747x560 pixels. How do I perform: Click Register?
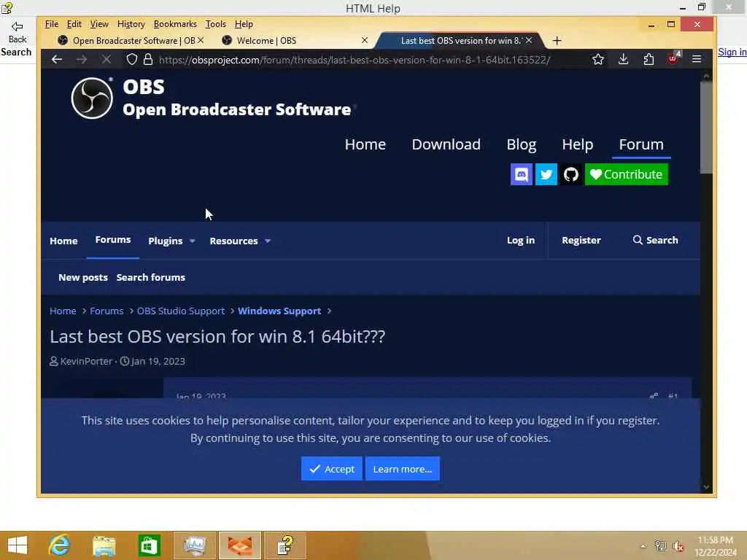click(x=581, y=240)
